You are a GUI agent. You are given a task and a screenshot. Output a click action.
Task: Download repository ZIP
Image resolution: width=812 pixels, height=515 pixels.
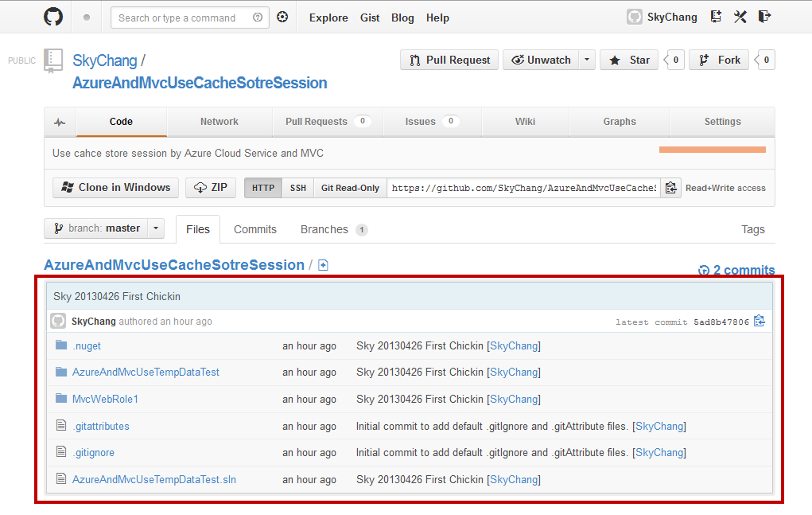tap(211, 188)
